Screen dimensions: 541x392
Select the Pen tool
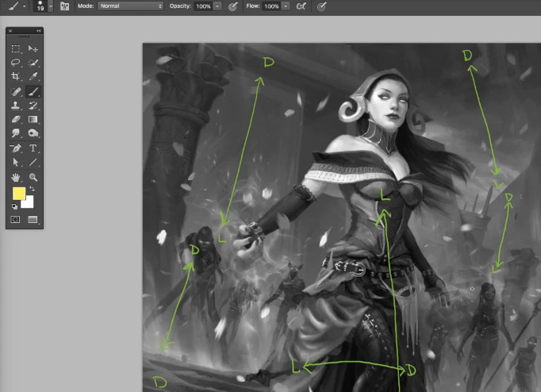16,148
